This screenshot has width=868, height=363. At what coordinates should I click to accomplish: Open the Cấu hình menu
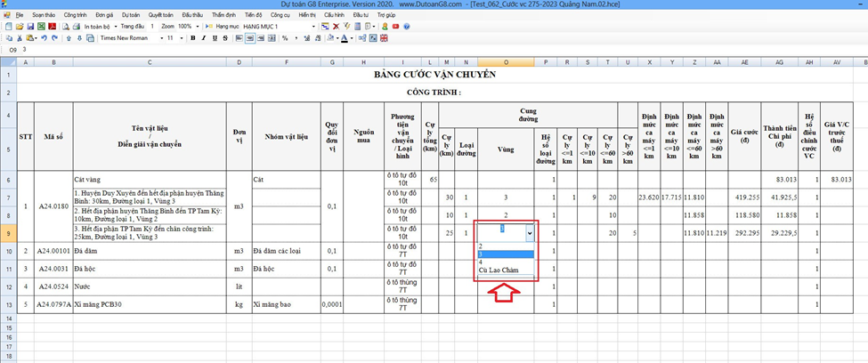tap(335, 15)
